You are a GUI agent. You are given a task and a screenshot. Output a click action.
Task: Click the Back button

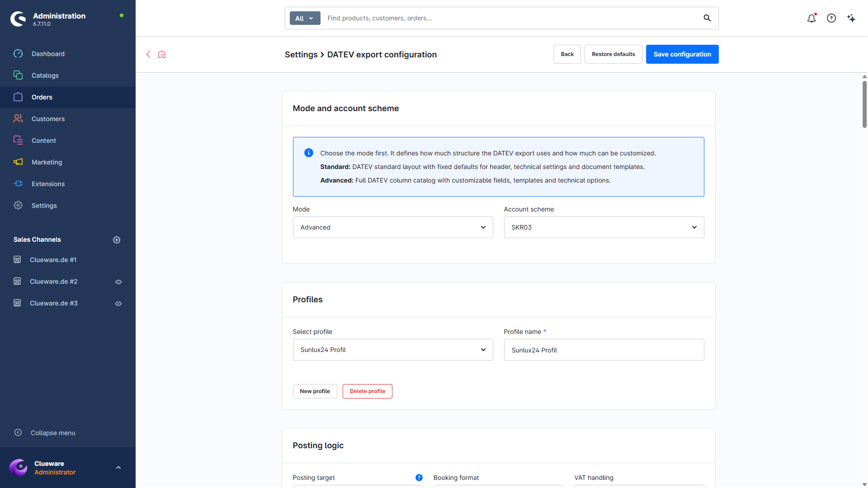567,54
